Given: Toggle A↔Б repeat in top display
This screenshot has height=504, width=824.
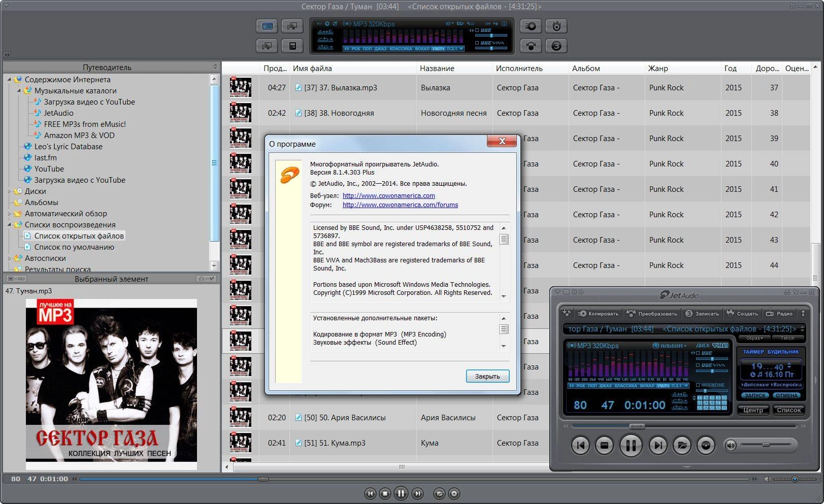Looking at the screenshot, I should (x=325, y=31).
